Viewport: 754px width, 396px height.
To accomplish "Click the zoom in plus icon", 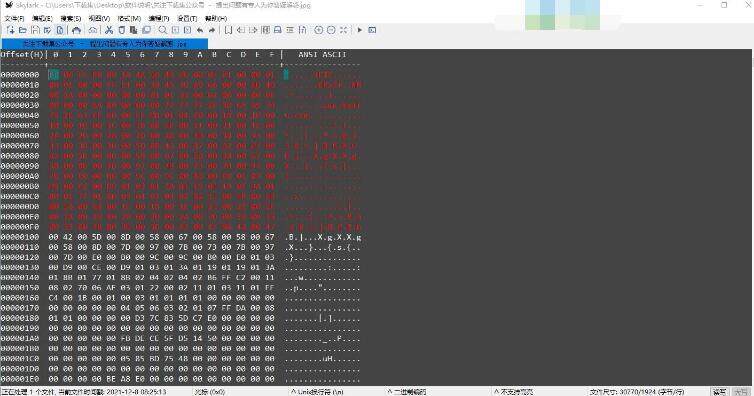I will [318, 30].
